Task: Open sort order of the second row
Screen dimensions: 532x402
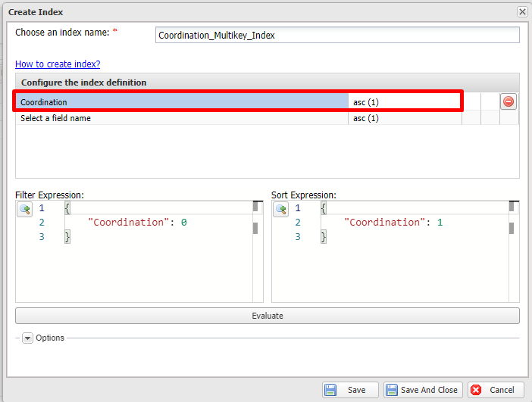Action: [404, 118]
